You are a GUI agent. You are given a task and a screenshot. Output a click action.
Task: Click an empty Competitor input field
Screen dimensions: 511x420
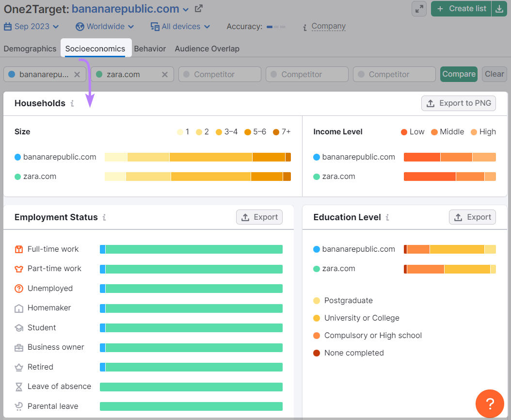pyautogui.click(x=219, y=74)
